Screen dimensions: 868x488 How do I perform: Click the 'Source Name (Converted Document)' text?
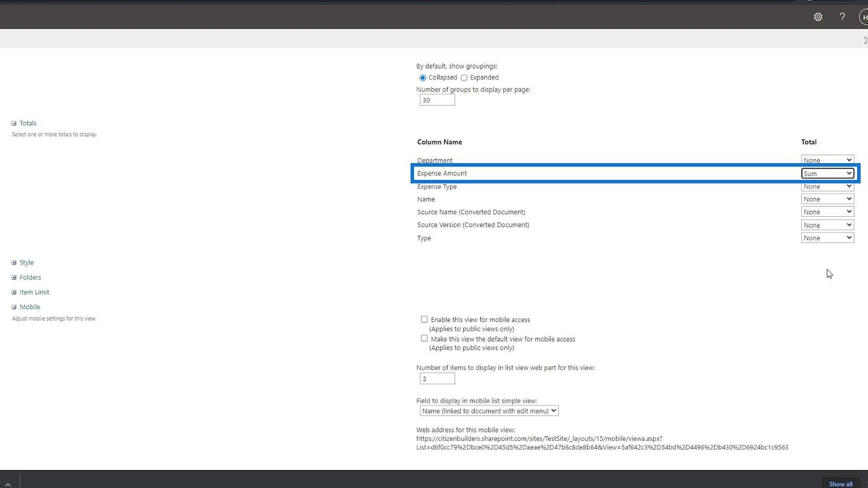471,212
